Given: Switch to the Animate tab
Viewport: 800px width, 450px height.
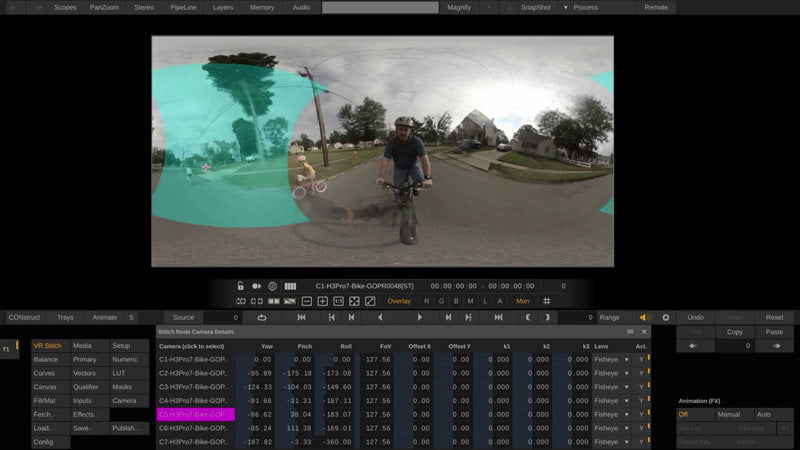Looking at the screenshot, I should click(105, 317).
